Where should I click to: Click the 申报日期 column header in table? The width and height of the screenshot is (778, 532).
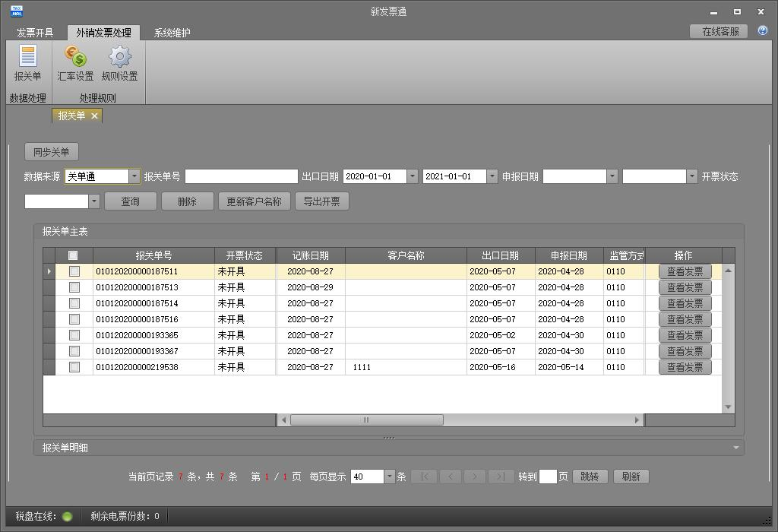569,255
